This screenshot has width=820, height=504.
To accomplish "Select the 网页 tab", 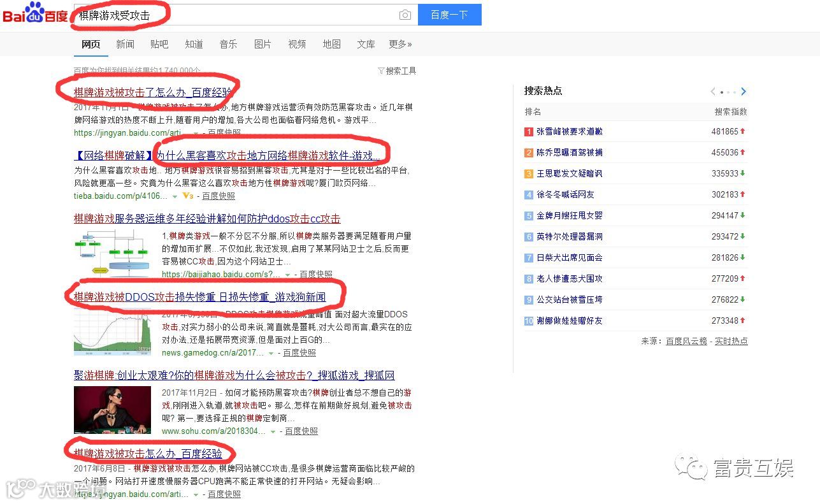I will pyautogui.click(x=91, y=44).
